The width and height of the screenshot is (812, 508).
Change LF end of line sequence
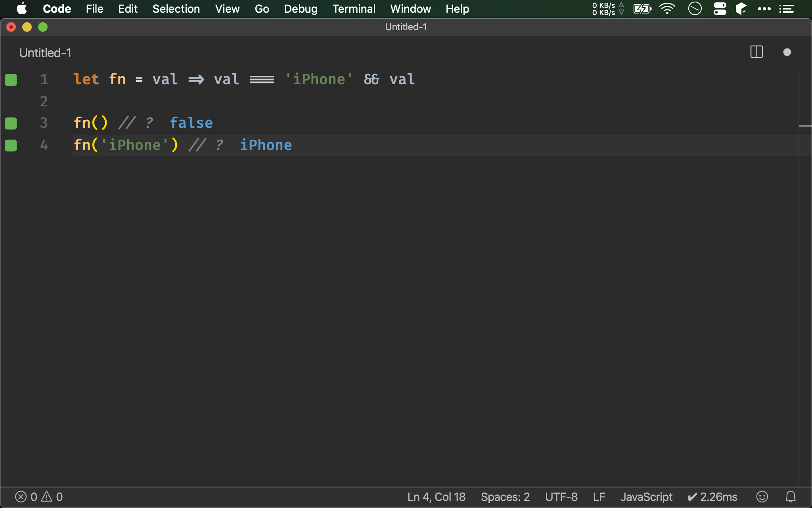(599, 496)
